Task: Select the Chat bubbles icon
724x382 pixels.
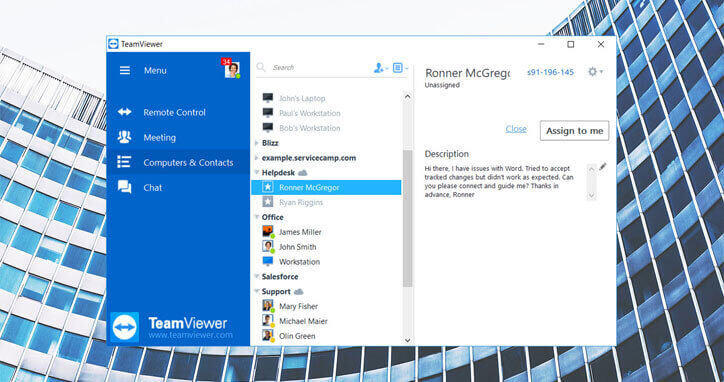Action: tap(124, 187)
